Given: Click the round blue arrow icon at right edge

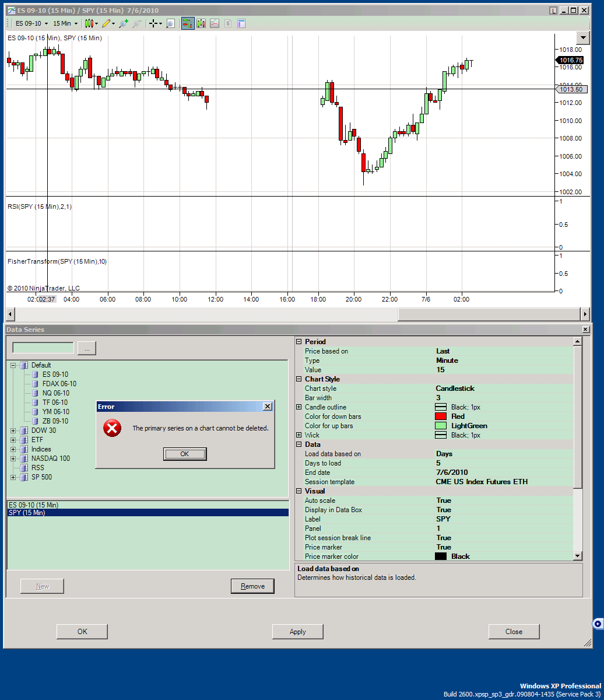Looking at the screenshot, I should [598, 624].
